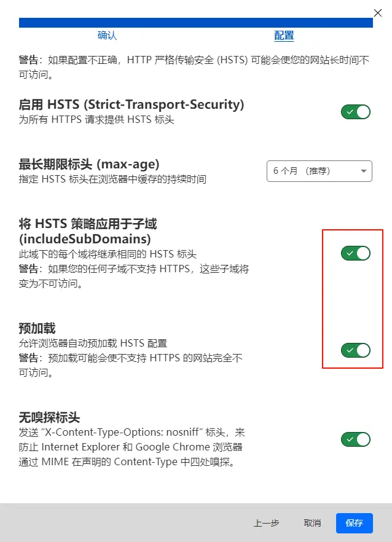
Task: Select the 配置 step tab
Action: coord(284,36)
